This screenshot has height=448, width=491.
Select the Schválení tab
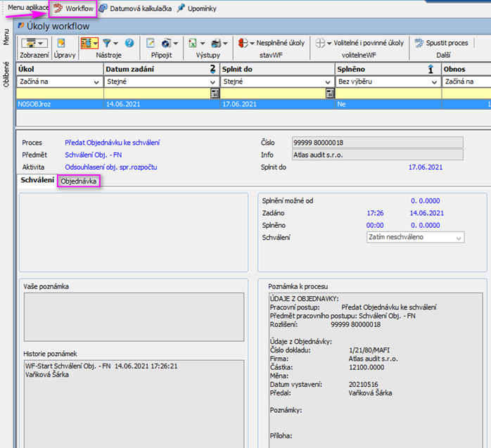pyautogui.click(x=37, y=181)
